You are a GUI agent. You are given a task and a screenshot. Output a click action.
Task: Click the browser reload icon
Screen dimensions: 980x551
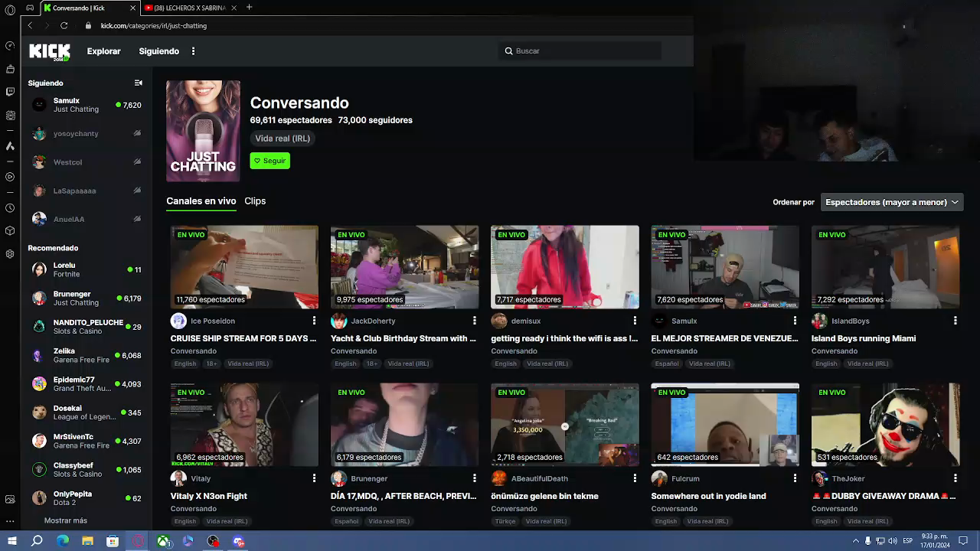point(64,25)
